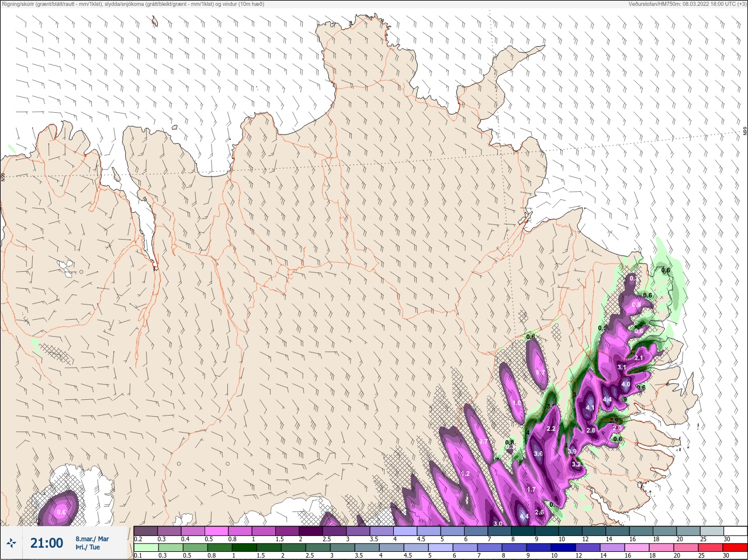Click the 4.0 precipitation value on map

tap(625, 385)
